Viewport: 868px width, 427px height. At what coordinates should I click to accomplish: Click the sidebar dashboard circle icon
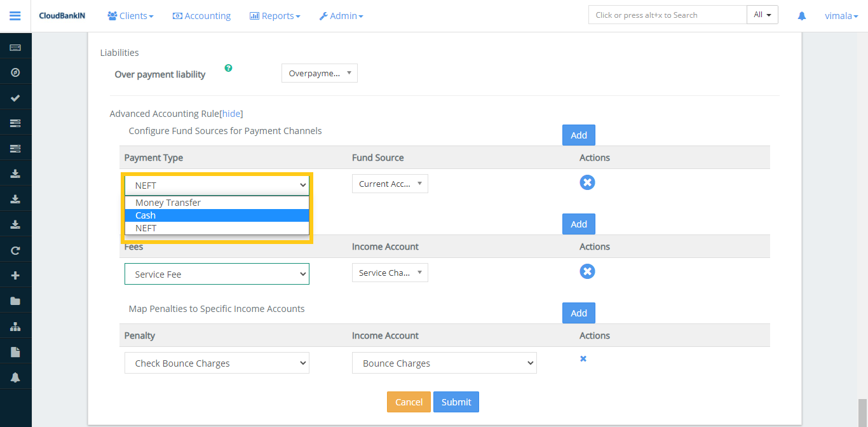tap(15, 71)
